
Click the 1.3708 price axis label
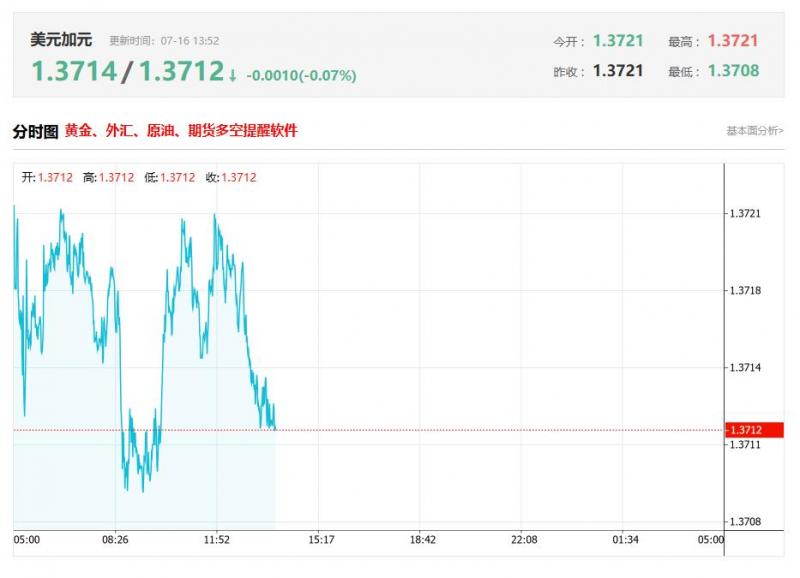coord(746,522)
